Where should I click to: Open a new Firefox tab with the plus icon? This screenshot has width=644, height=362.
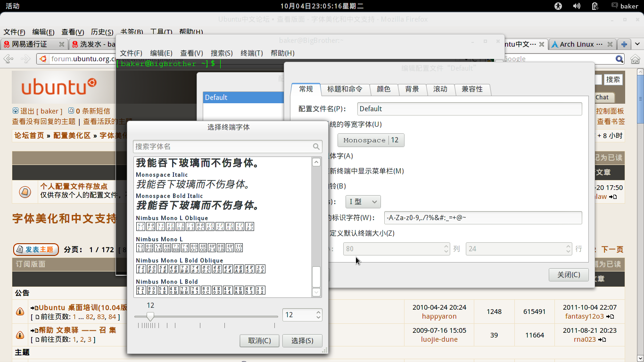[624, 44]
